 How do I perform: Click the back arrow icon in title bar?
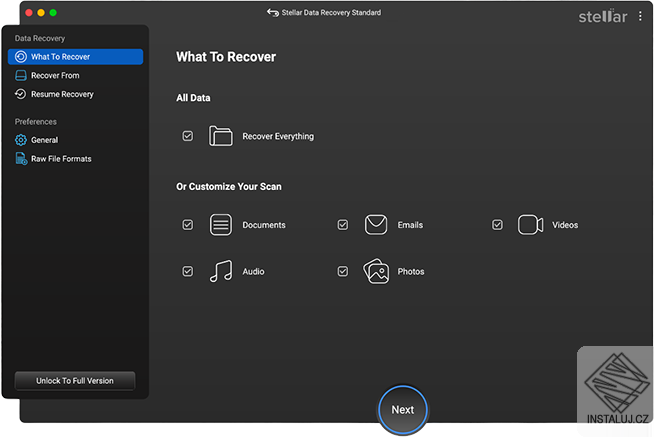coord(273,13)
